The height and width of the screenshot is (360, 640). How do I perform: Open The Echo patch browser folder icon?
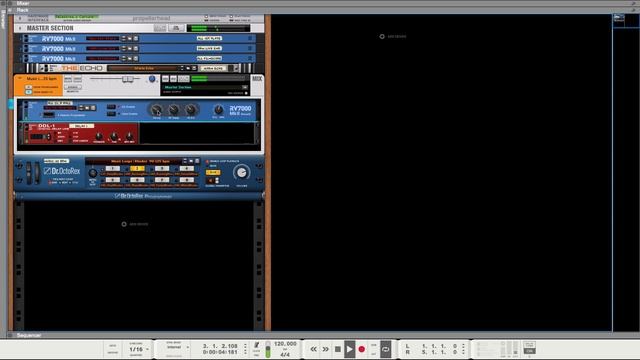point(188,68)
